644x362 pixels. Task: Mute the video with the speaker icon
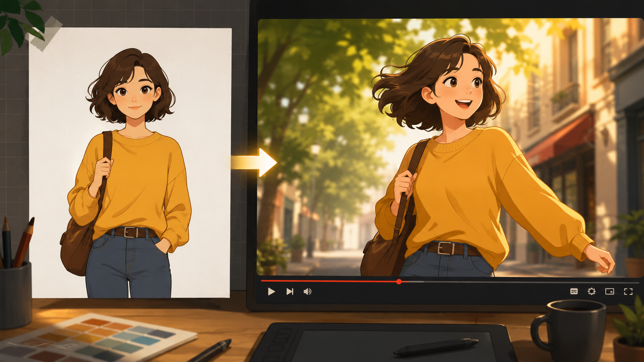click(x=307, y=292)
